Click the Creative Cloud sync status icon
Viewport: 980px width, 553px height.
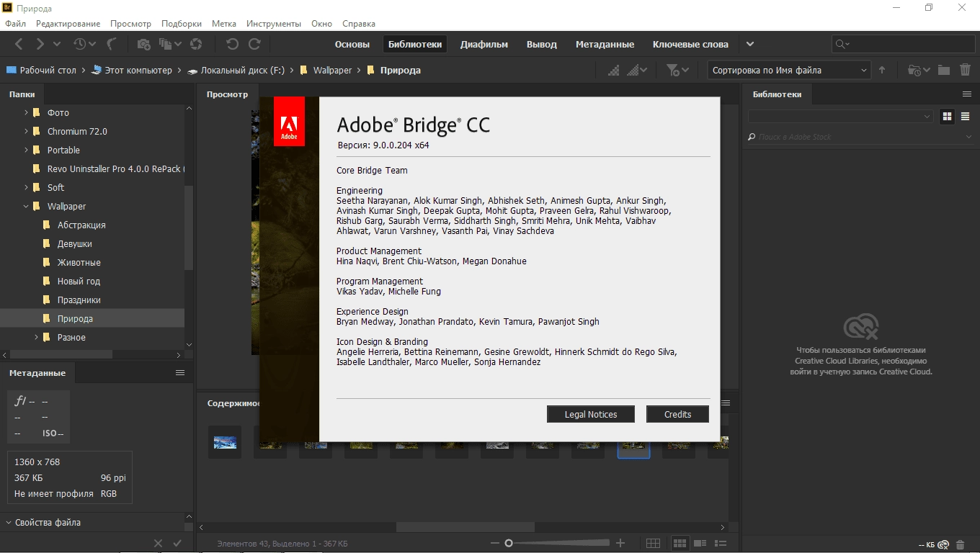pyautogui.click(x=943, y=544)
